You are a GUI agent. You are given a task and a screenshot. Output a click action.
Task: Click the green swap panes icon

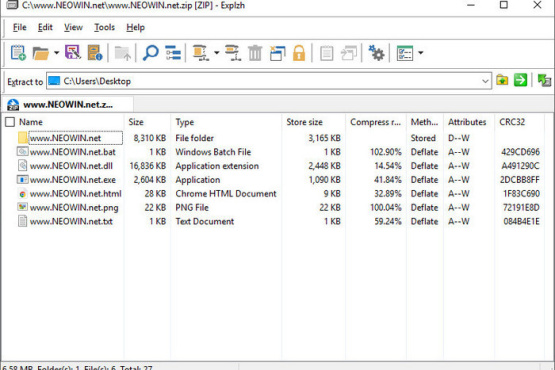click(x=544, y=80)
